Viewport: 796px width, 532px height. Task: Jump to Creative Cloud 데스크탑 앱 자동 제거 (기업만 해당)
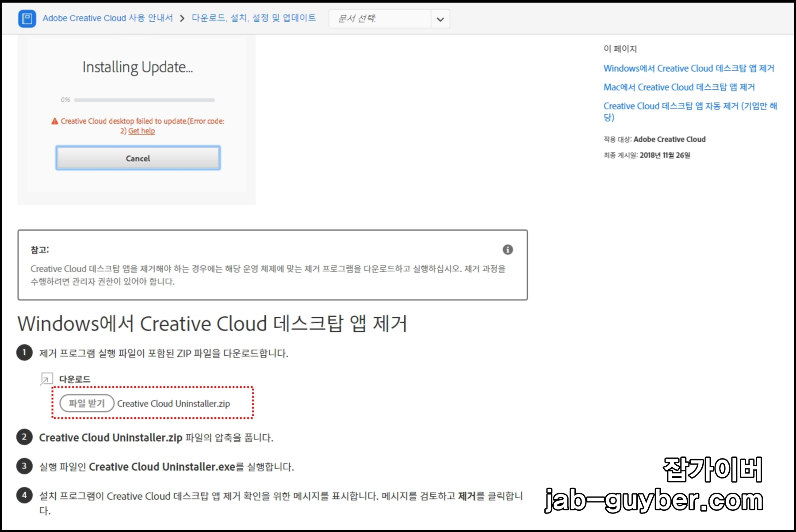[x=690, y=111]
